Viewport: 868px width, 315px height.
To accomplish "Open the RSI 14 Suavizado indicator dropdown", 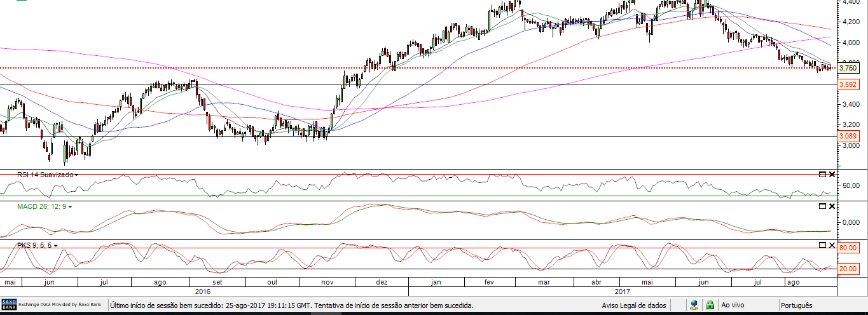I will [x=77, y=174].
